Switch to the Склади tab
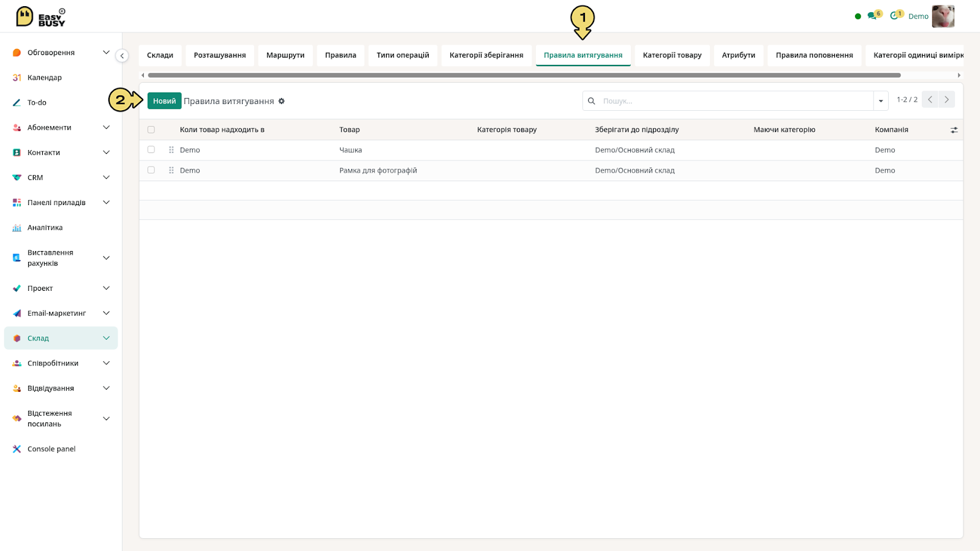 click(x=160, y=55)
